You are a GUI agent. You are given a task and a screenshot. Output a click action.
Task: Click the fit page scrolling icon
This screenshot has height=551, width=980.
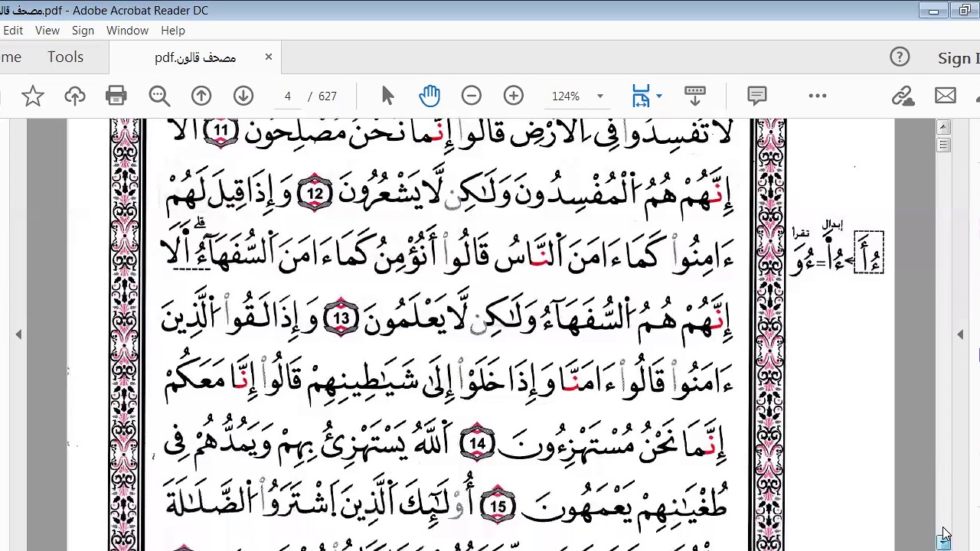click(641, 96)
